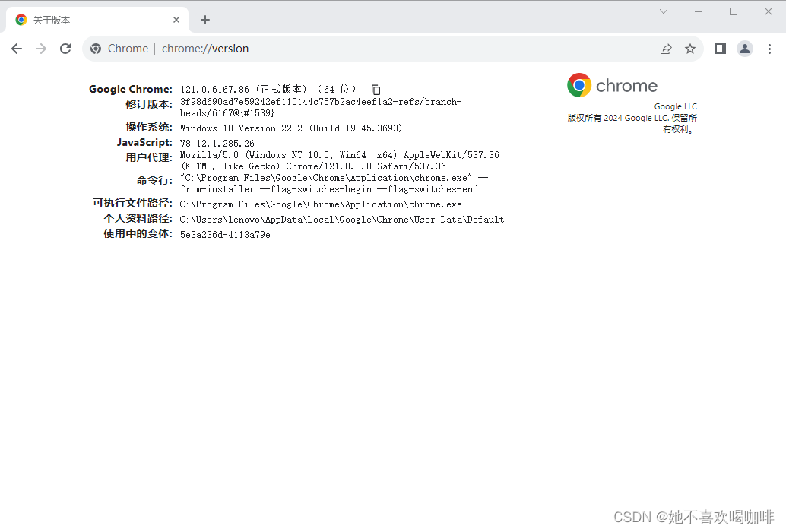Click the profile path User Data\Default text
Viewport: 786px width, 532px height.
tap(342, 220)
